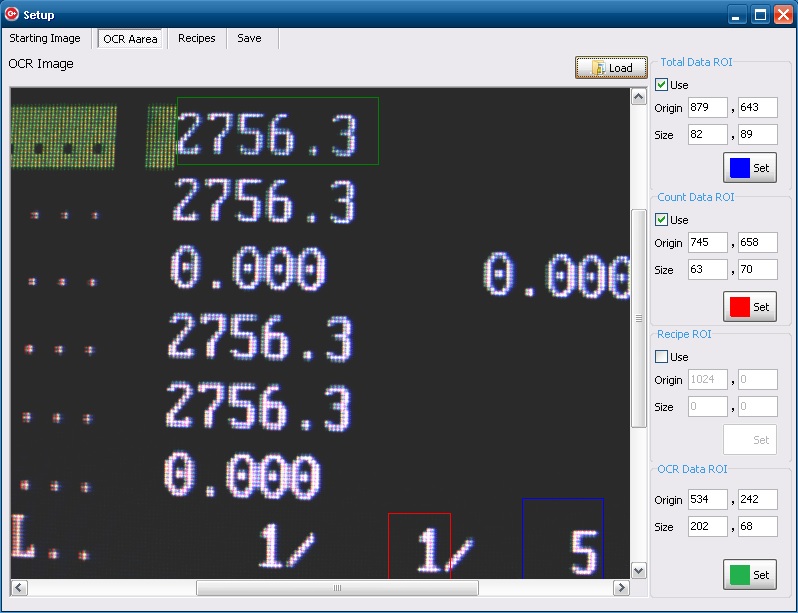Select the OCR Aarea tab
This screenshot has width=798, height=613.
(x=130, y=39)
